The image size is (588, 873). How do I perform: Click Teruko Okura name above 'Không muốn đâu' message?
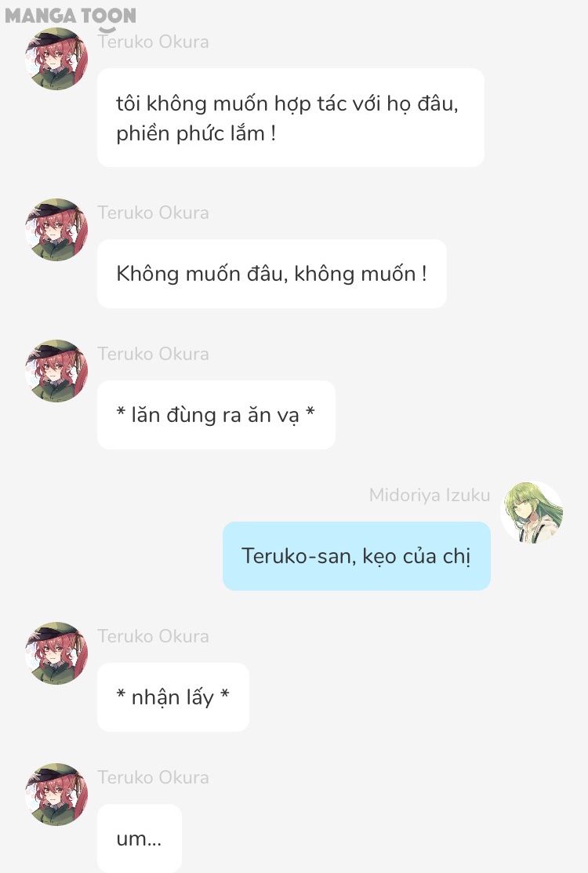click(x=154, y=213)
